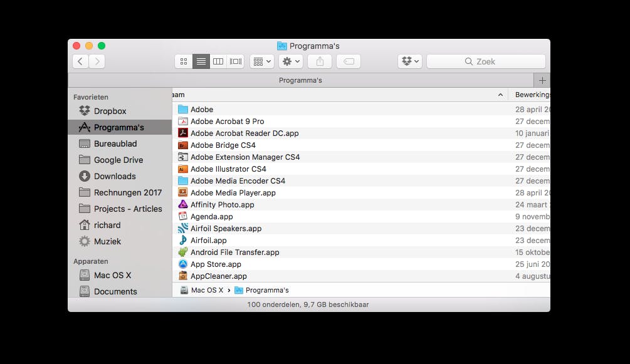Open the Action gear dropdown menu
The width and height of the screenshot is (630, 364).
pos(291,61)
